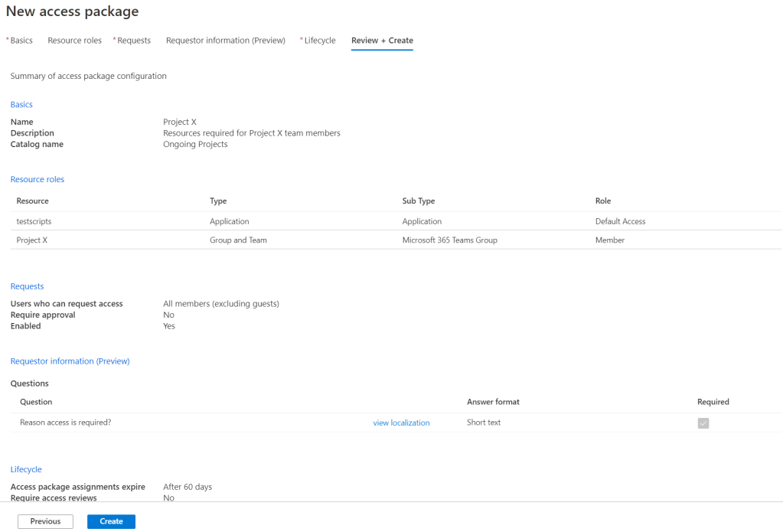Screen dimensions: 783x532
Task: Click the Answer format column header
Action: pyautogui.click(x=493, y=402)
